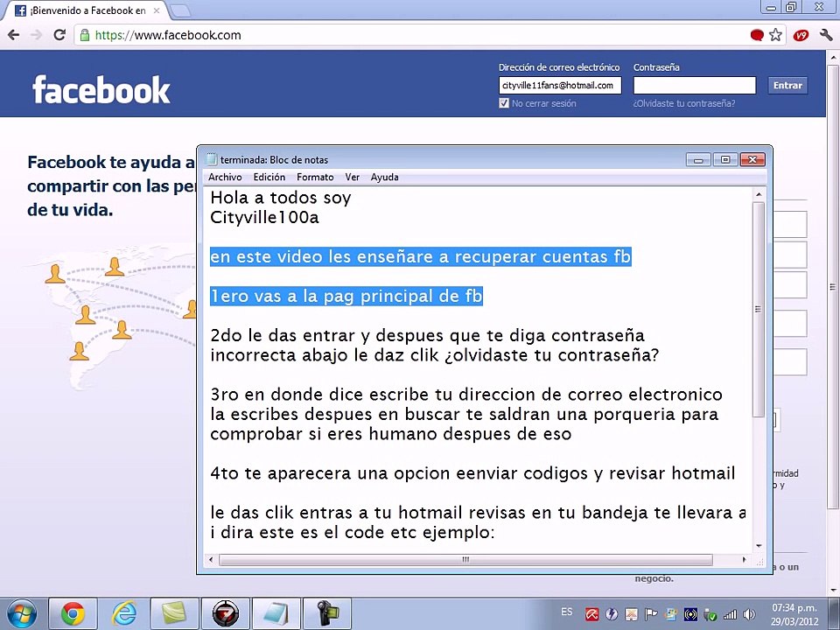This screenshot has width=840, height=630.
Task: Click the Entrar login button
Action: (x=787, y=85)
